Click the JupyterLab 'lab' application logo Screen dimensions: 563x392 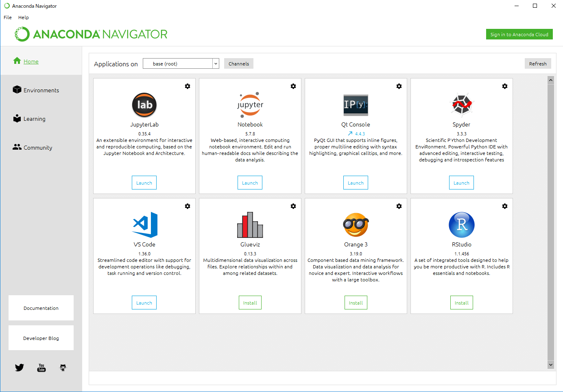[144, 105]
